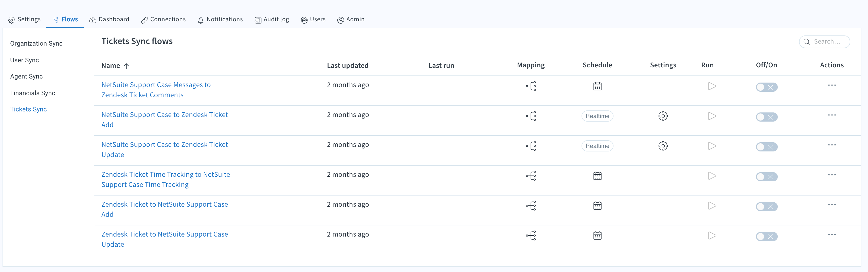868x272 pixels.
Task: Open NetSuite Support Case to Zendesk Ticket Update link
Action: 165,150
